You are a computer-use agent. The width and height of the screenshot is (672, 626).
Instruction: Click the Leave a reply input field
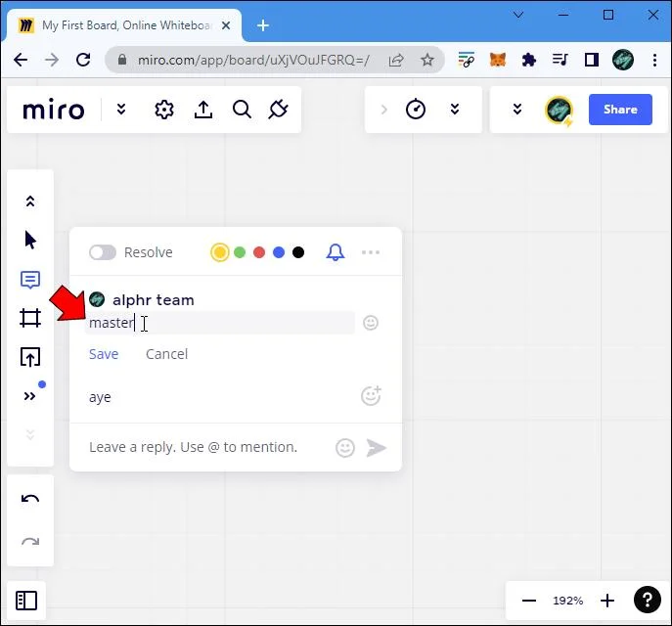(194, 447)
